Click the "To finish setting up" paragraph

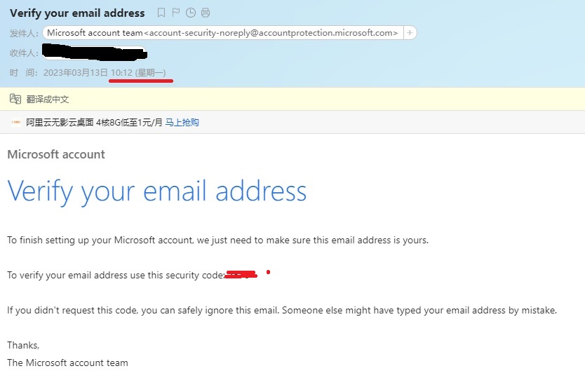point(217,240)
